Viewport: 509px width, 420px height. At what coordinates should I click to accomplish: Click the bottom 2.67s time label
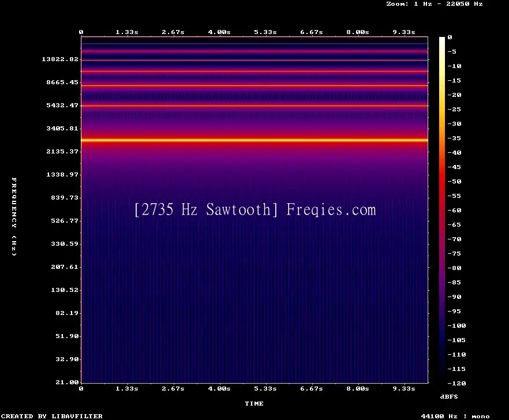(x=173, y=388)
